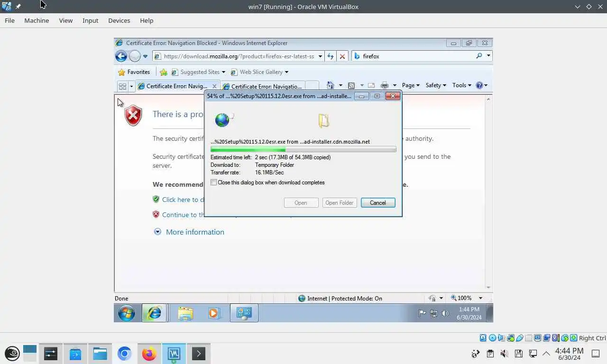The width and height of the screenshot is (607, 364).
Task: Open VirtualBox File menu
Action: click(x=9, y=20)
